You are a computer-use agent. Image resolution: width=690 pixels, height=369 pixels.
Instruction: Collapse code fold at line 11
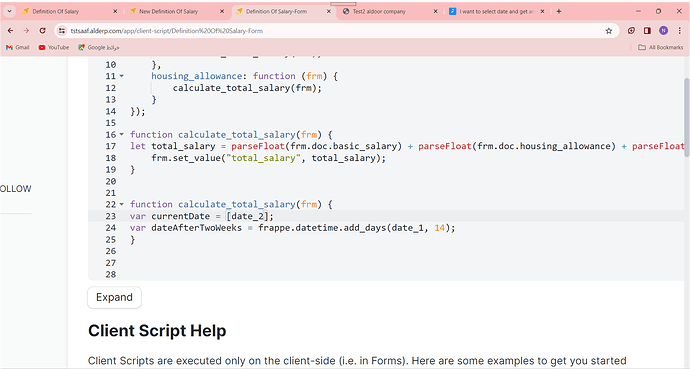(x=122, y=76)
